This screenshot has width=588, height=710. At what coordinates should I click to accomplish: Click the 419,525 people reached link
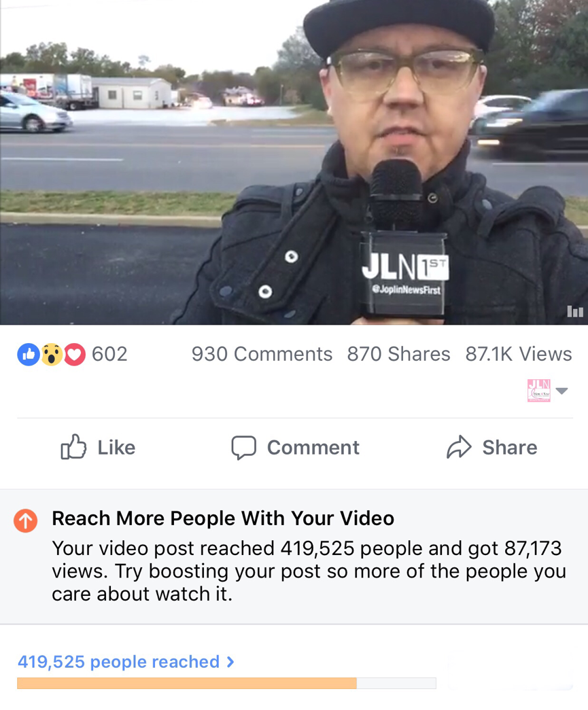(119, 662)
